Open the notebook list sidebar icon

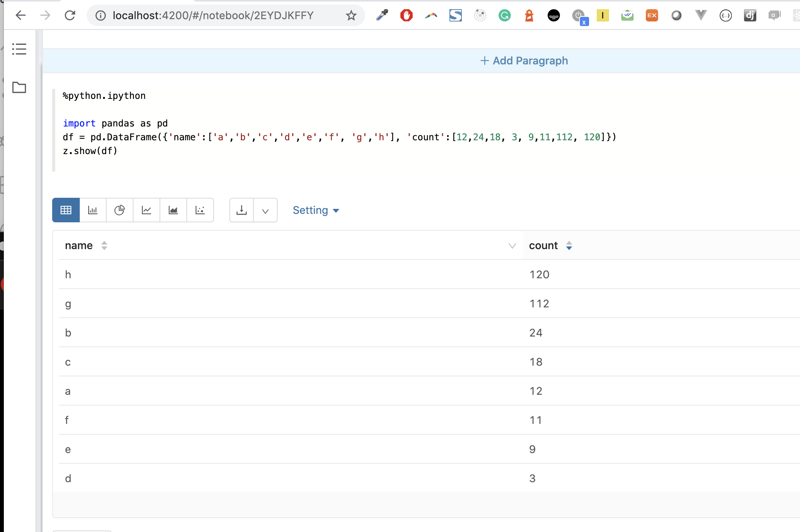pyautogui.click(x=19, y=49)
